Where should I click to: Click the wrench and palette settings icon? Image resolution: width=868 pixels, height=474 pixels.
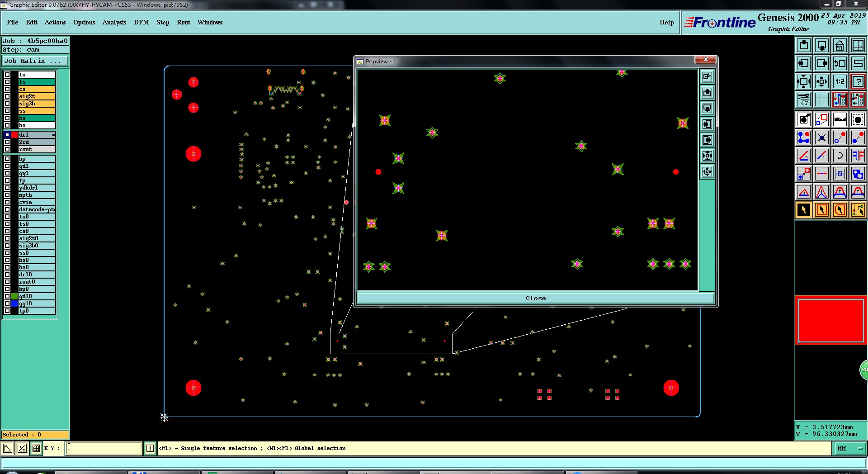804,100
